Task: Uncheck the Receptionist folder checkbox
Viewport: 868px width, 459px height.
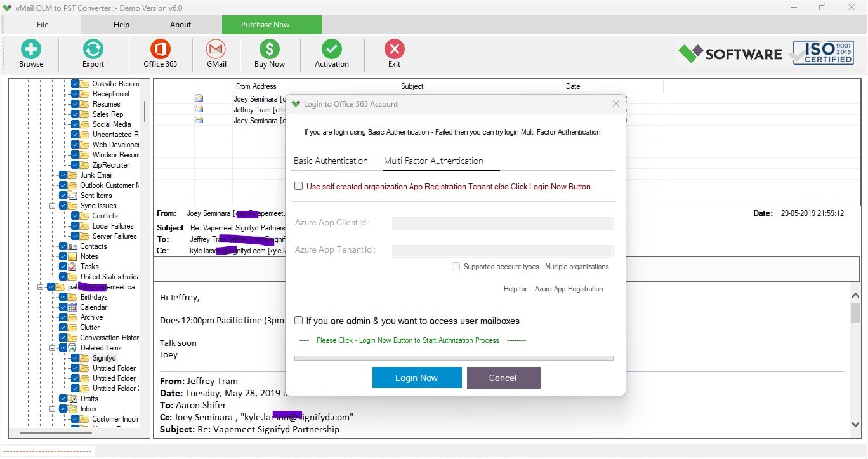Action: (76, 94)
